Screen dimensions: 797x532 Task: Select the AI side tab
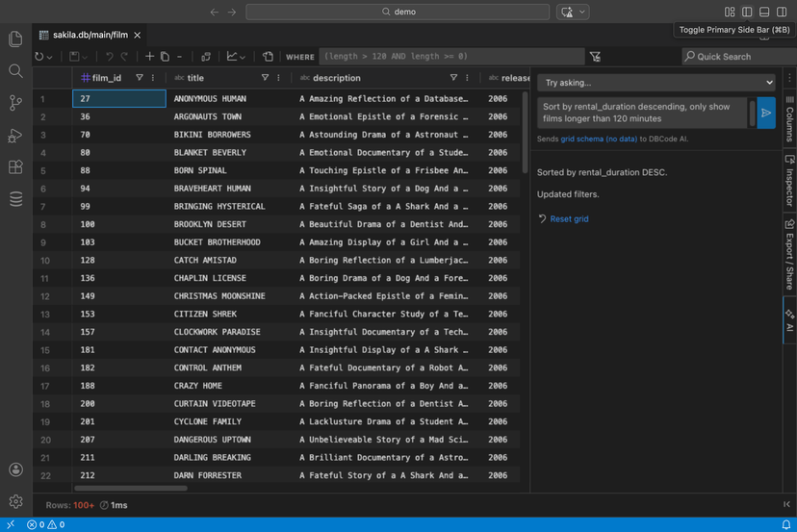coord(789,320)
